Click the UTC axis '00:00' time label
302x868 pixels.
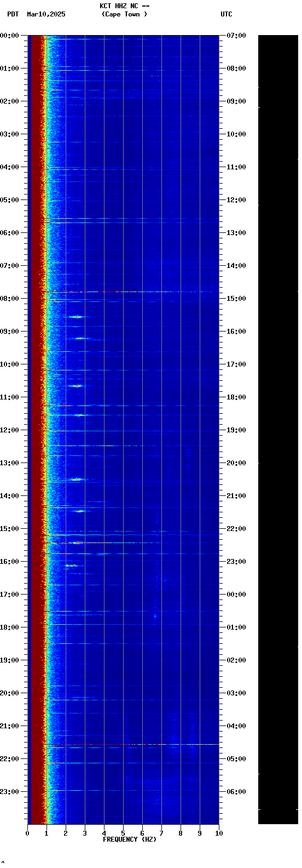[x=236, y=595]
